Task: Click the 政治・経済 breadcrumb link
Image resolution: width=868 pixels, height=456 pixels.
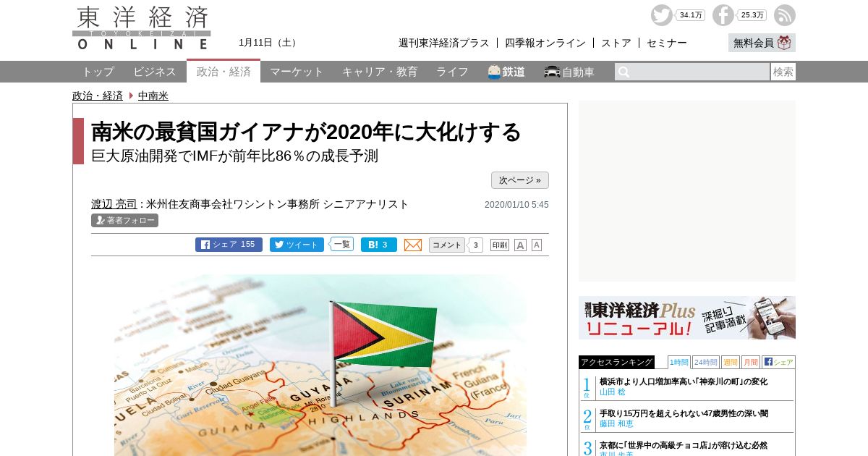Action: 98,96
